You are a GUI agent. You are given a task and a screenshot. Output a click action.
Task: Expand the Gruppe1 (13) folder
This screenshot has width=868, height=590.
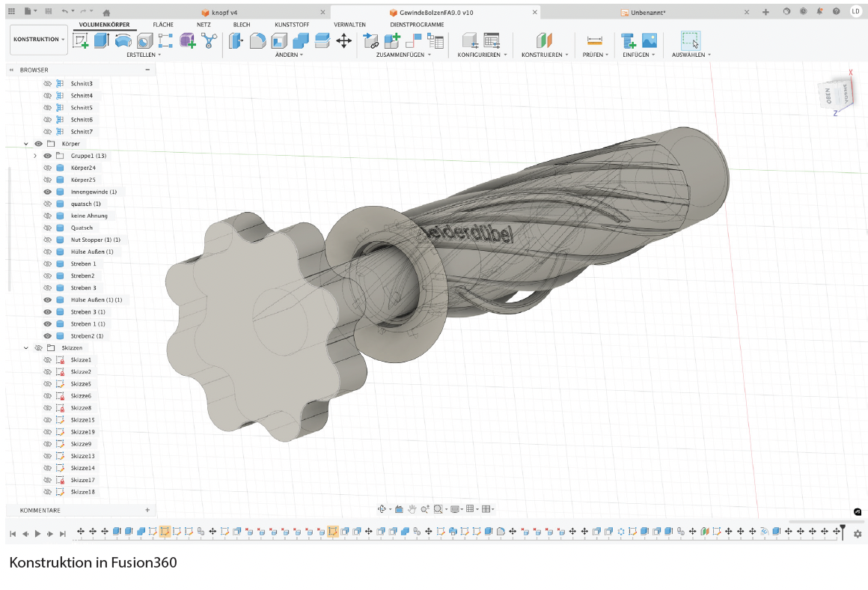pyautogui.click(x=35, y=156)
